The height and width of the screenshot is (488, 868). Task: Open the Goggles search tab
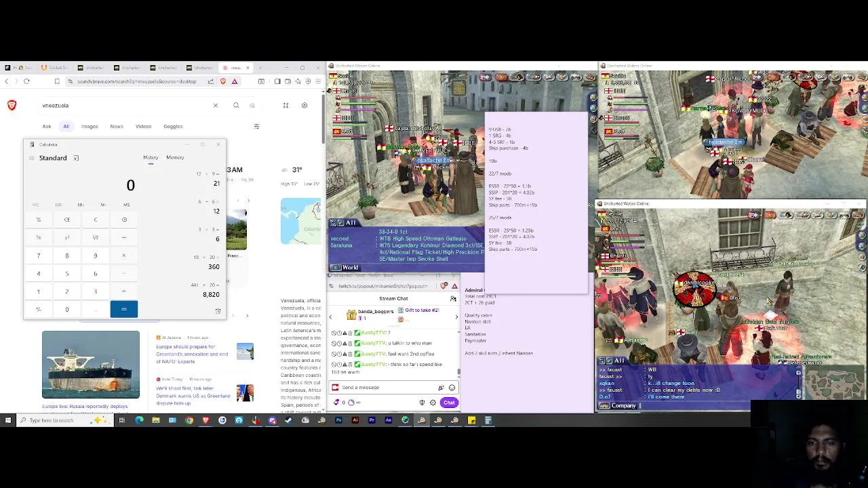(173, 126)
